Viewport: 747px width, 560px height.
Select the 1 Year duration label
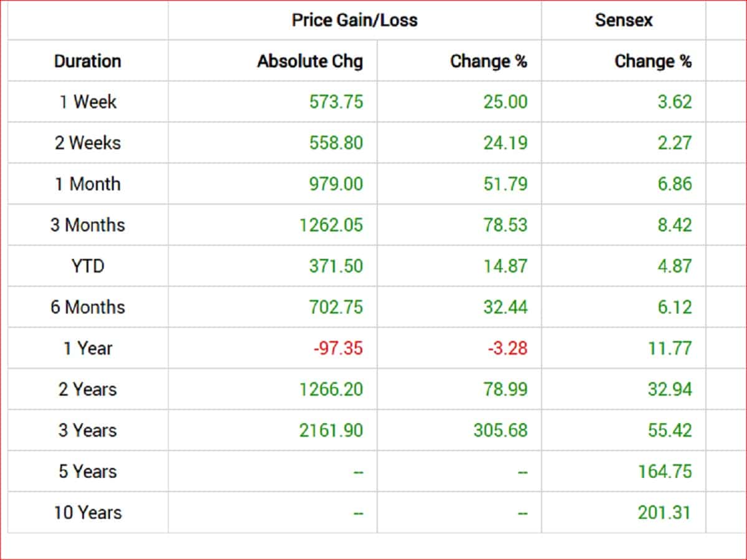tap(88, 348)
